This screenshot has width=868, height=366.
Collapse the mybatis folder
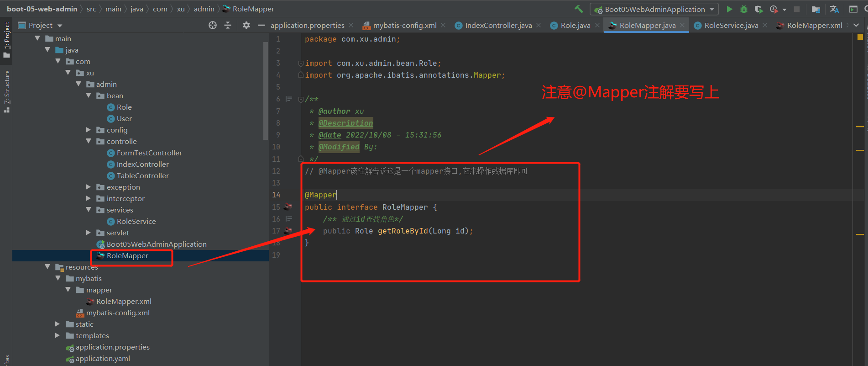(x=58, y=278)
